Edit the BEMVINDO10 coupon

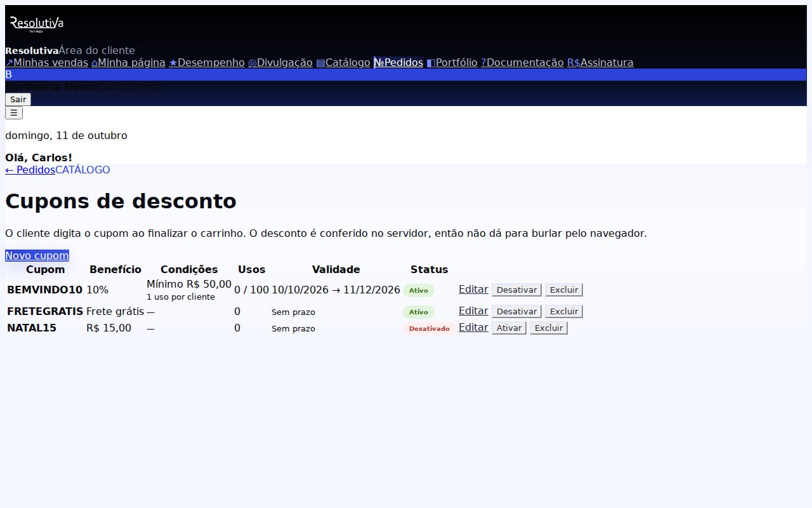click(x=473, y=289)
